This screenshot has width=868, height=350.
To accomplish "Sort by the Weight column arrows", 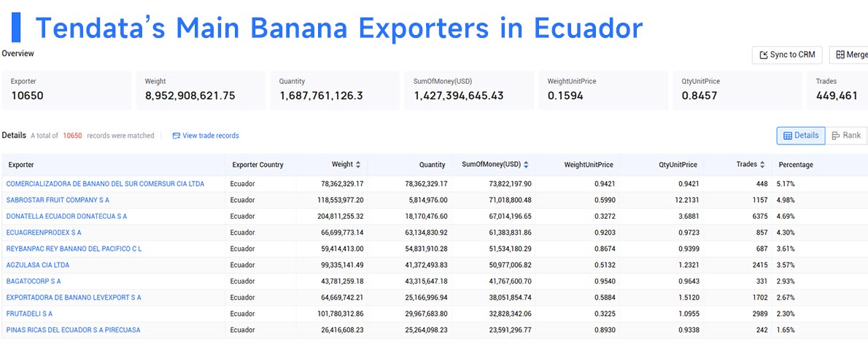I will (357, 165).
